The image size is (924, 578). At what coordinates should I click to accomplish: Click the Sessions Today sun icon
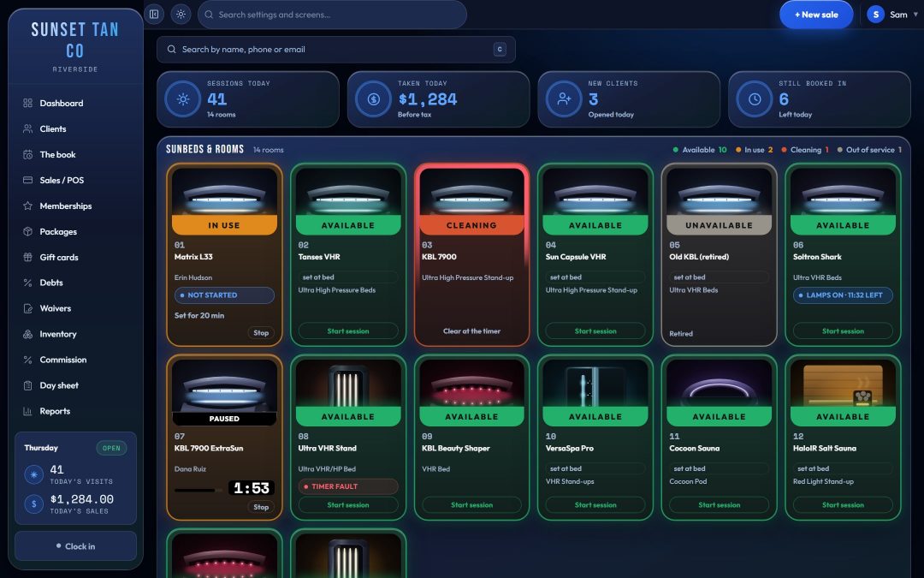(183, 99)
